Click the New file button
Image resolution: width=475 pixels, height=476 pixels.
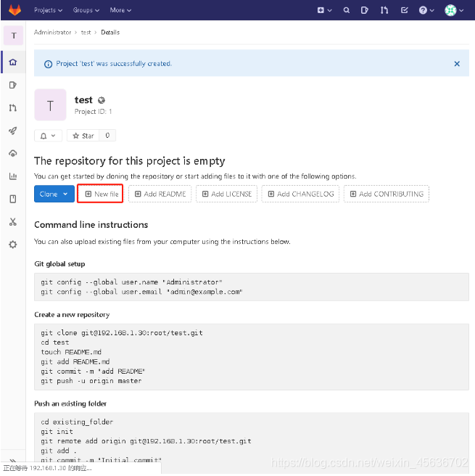click(100, 194)
